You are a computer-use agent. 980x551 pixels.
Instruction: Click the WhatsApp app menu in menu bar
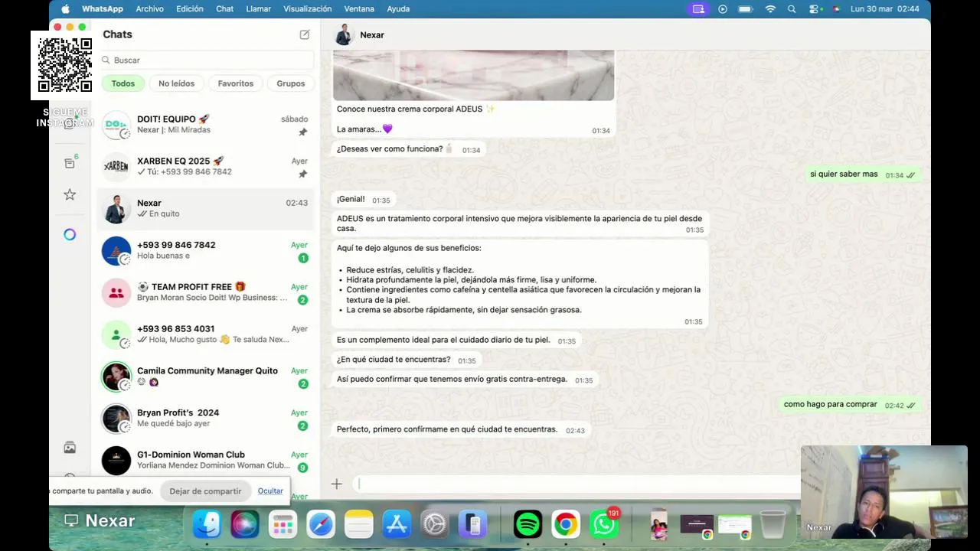pyautogui.click(x=103, y=9)
